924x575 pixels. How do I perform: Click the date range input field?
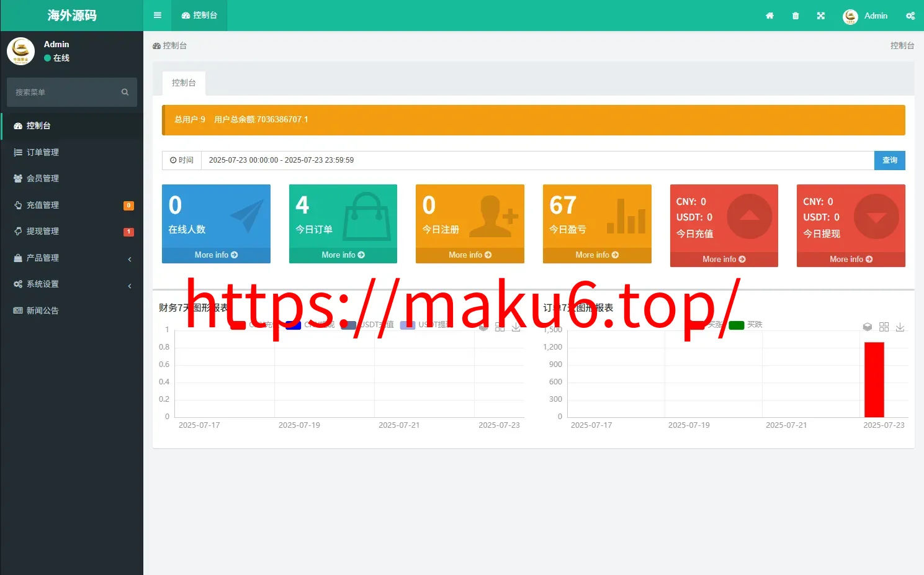click(x=537, y=160)
